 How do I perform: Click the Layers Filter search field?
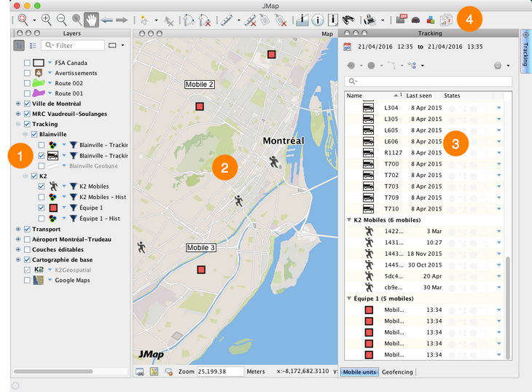(73, 45)
